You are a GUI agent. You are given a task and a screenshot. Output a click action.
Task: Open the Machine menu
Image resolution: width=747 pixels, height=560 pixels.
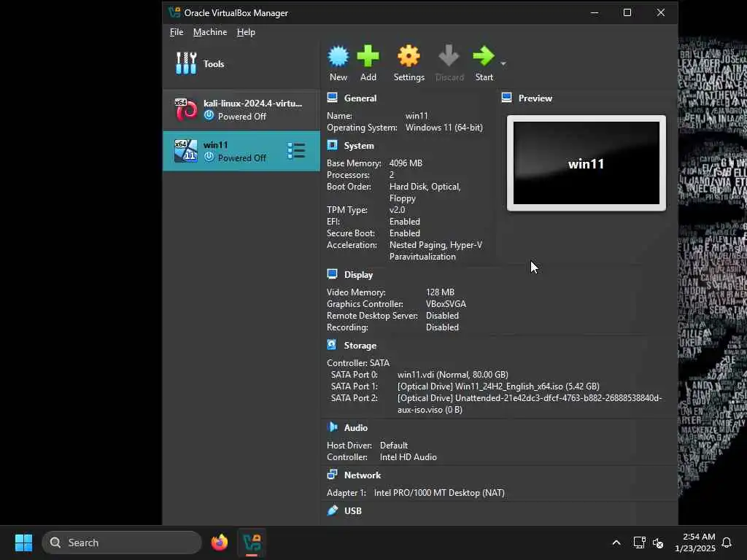[x=210, y=32]
